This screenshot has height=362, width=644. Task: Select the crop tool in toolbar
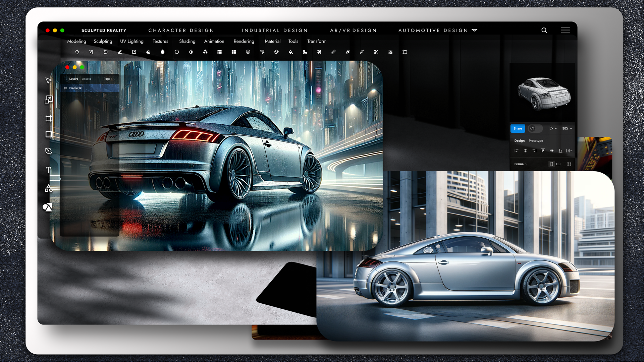[91, 52]
